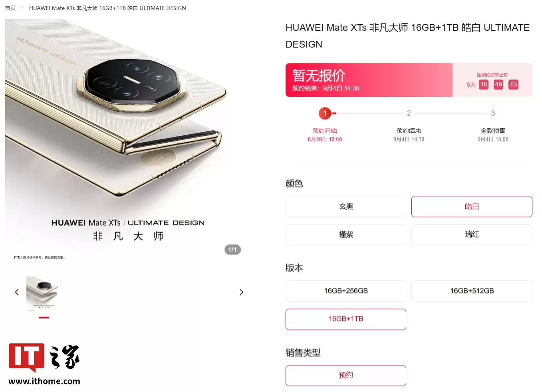Select the 玄黑 color option

(x=346, y=207)
